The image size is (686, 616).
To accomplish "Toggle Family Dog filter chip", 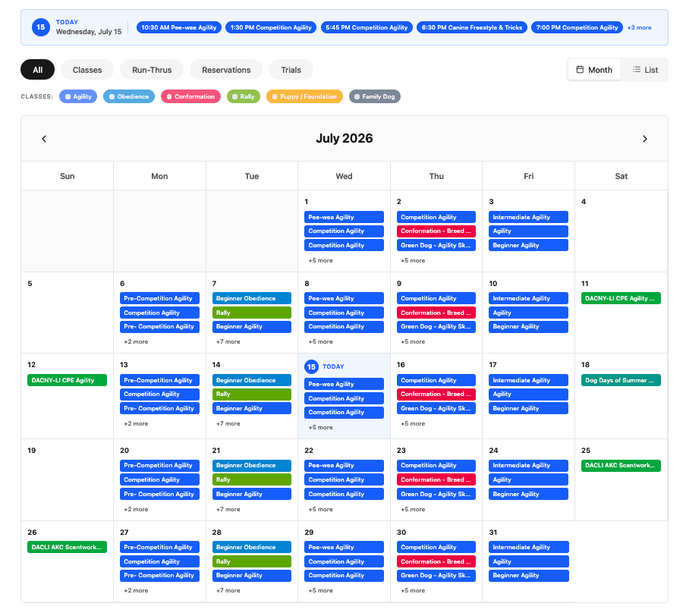I will 375,96.
